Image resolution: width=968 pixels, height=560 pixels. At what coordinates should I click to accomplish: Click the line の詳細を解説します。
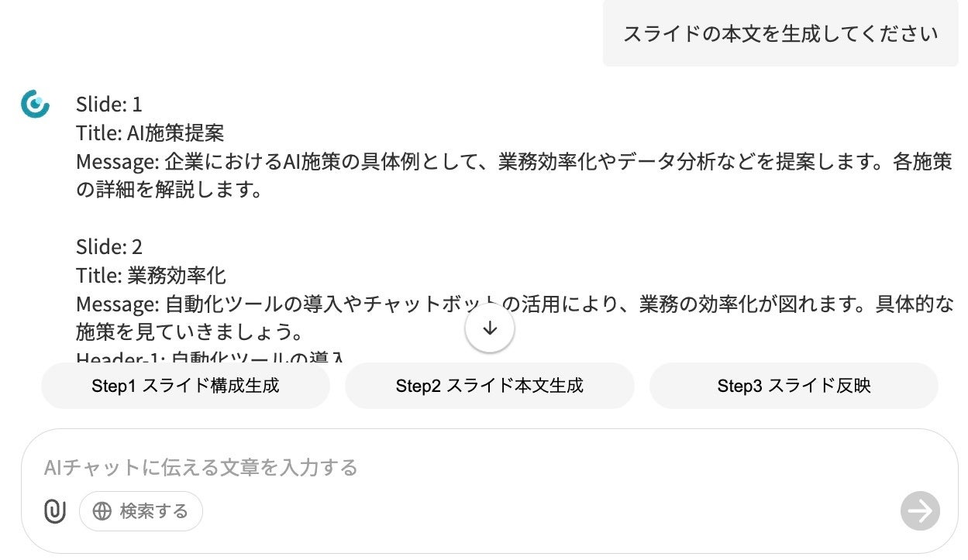pos(169,190)
